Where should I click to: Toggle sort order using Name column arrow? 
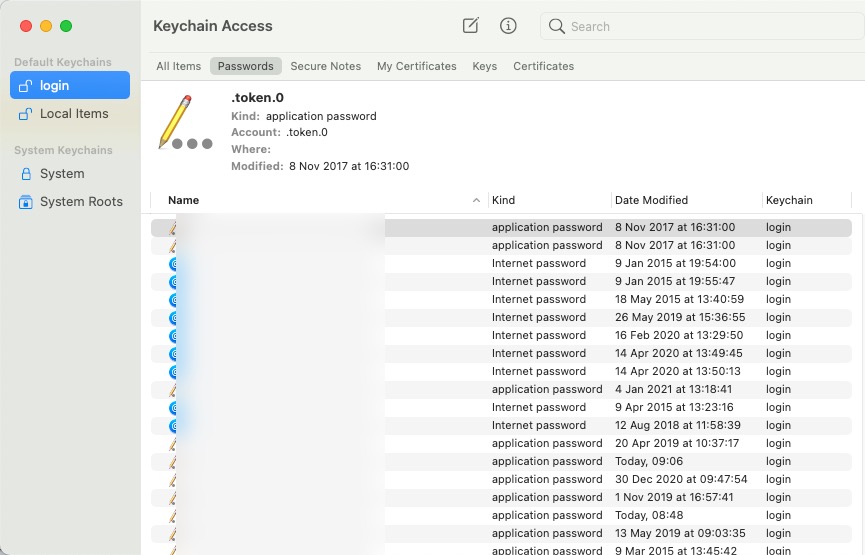[476, 201]
